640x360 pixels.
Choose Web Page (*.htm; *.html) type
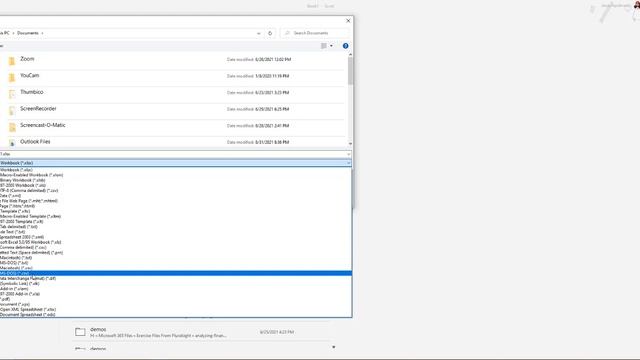point(176,206)
